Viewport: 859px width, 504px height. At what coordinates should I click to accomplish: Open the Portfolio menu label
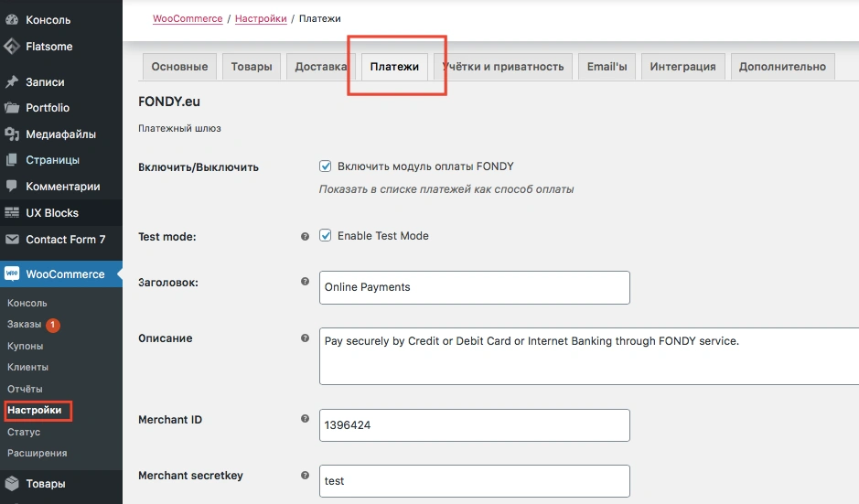(x=48, y=108)
